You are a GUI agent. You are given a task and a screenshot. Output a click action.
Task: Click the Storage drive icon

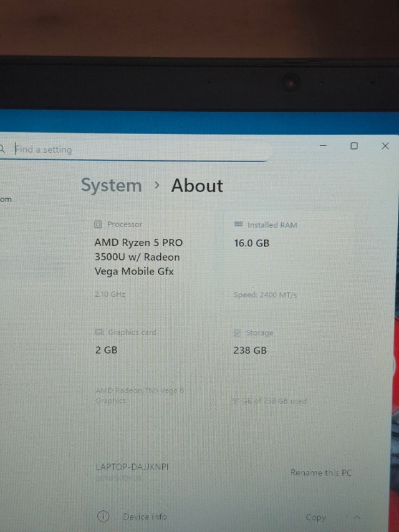pyautogui.click(x=238, y=332)
